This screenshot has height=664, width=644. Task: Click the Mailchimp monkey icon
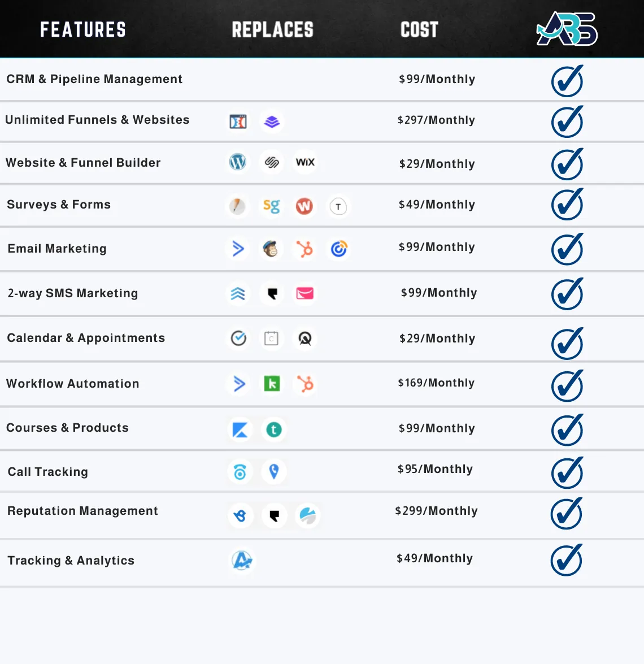point(271,249)
